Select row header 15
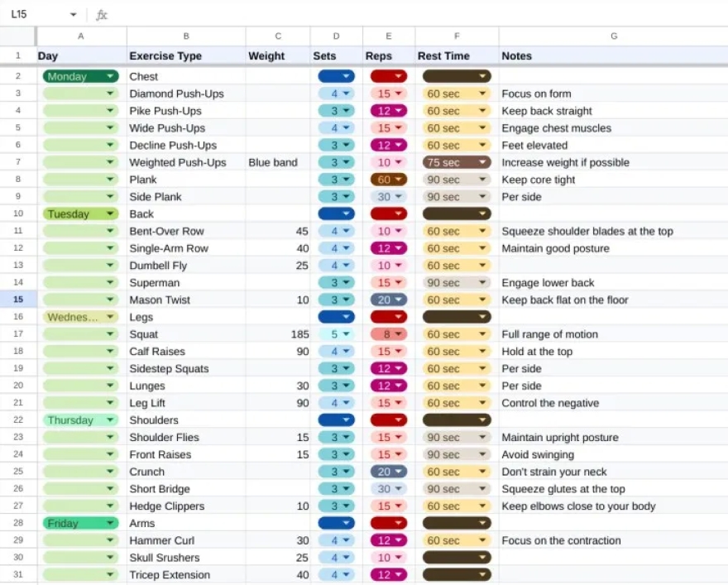 click(17, 300)
